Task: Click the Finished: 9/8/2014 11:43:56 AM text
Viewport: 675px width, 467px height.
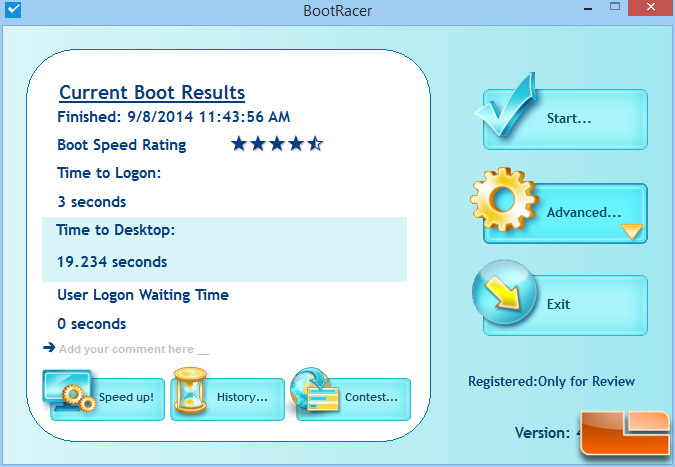Action: point(173,117)
